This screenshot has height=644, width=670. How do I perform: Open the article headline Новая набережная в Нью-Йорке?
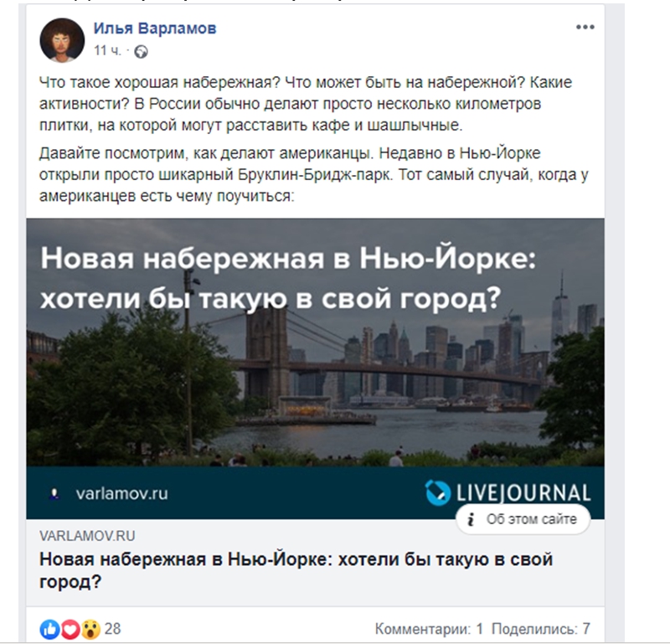tap(296, 570)
